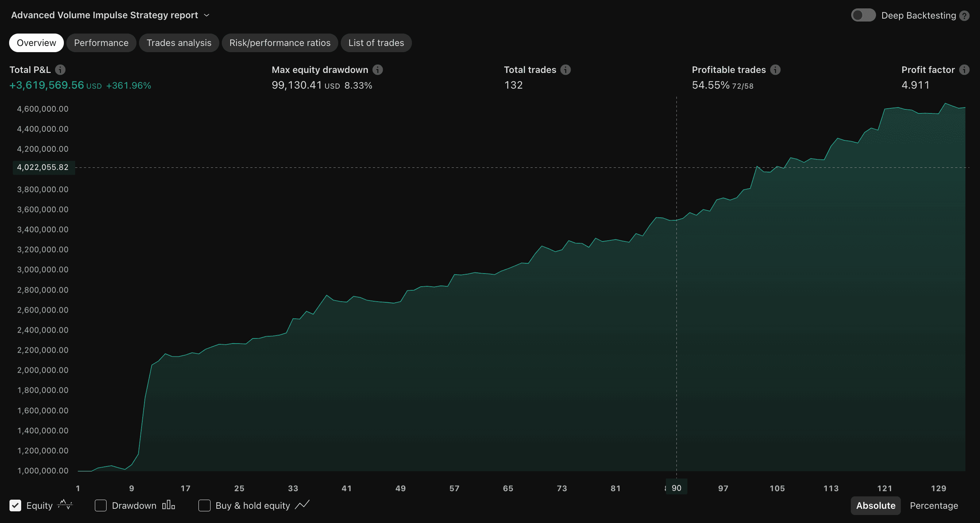The width and height of the screenshot is (980, 523).
Task: Click the Profitable trades info icon
Action: (775, 70)
